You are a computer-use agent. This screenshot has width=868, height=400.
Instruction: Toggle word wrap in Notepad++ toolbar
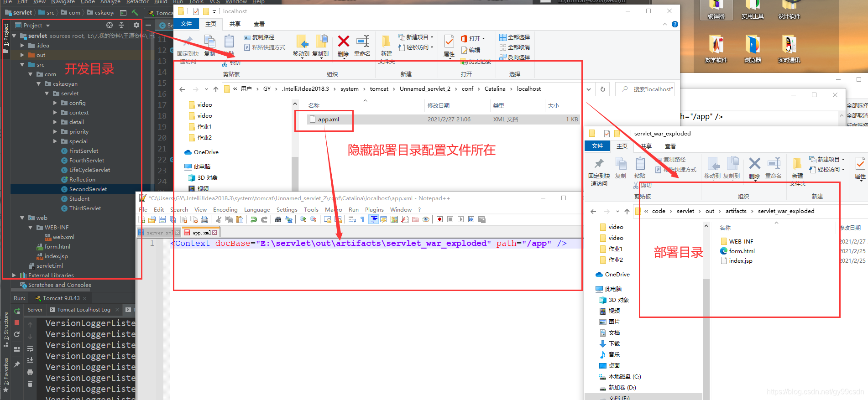click(352, 219)
